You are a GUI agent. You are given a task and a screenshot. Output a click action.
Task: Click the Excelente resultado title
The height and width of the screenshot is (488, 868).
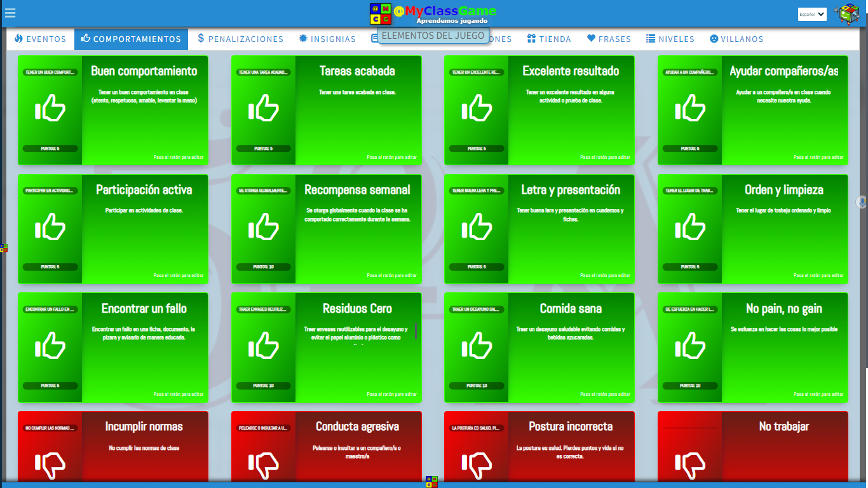(571, 71)
